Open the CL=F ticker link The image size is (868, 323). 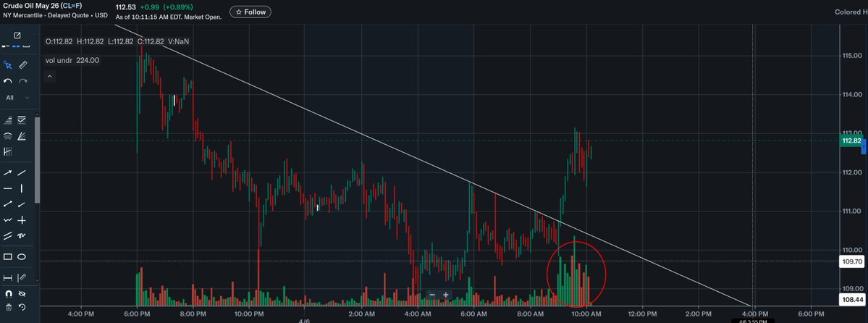pyautogui.click(x=71, y=5)
